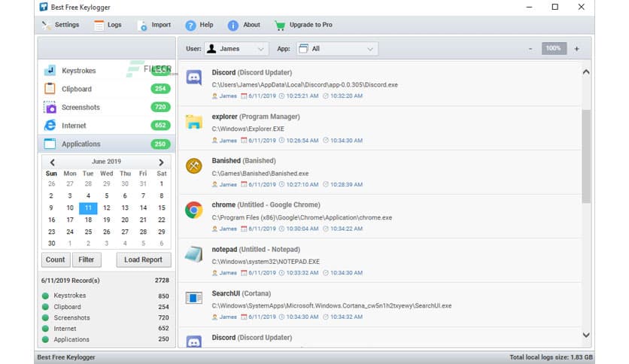Click the Import toolbar icon
The image size is (629, 364).
tap(142, 26)
